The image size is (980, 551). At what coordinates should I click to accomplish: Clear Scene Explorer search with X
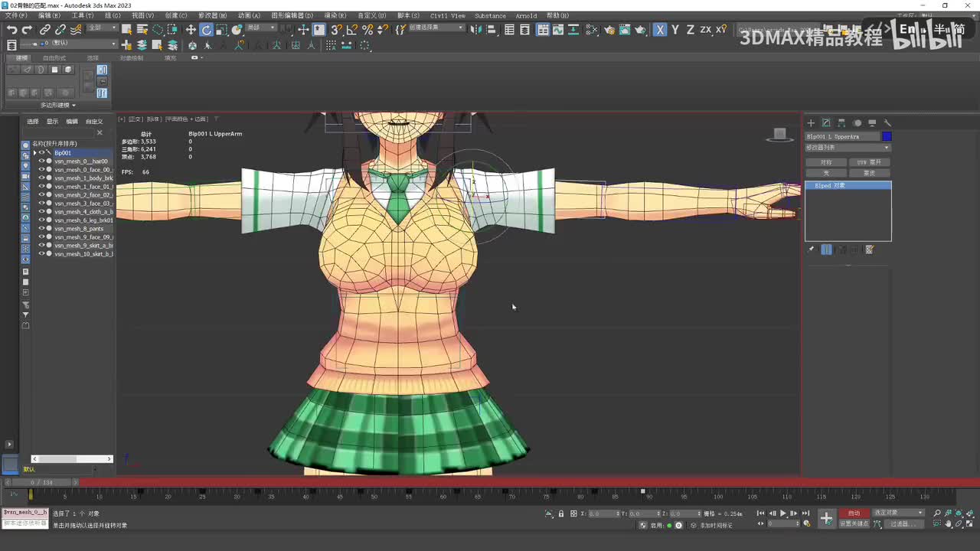tap(100, 132)
